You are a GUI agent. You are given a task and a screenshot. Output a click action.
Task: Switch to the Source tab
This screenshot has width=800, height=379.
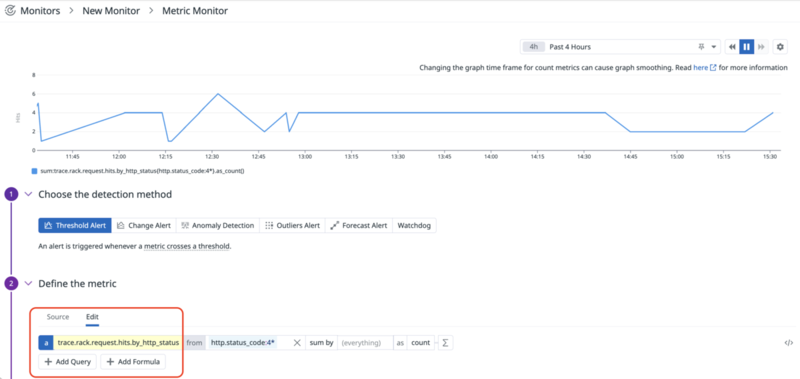pyautogui.click(x=58, y=317)
